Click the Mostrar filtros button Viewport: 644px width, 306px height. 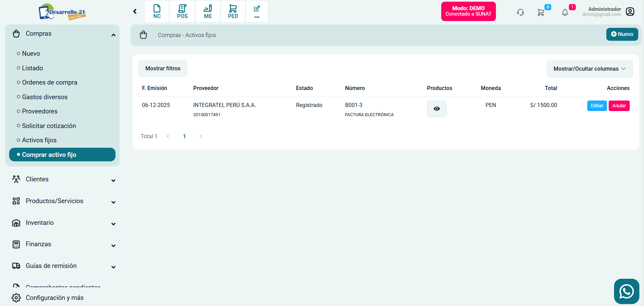[163, 69]
